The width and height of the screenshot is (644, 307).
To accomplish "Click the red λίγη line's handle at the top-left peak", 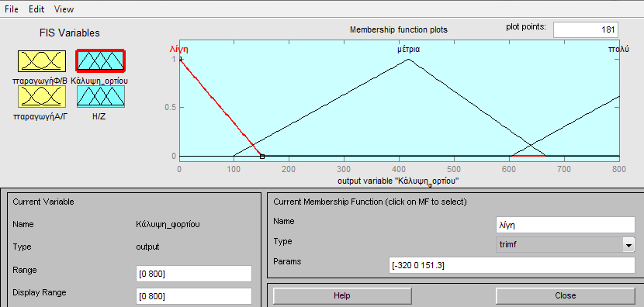I will coord(180,59).
